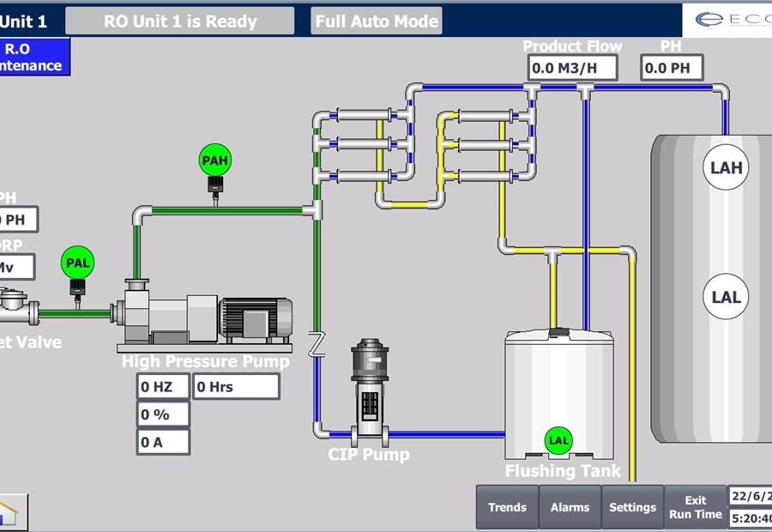Click the LAH level indicator on product tank
The image size is (772, 532).
[726, 167]
